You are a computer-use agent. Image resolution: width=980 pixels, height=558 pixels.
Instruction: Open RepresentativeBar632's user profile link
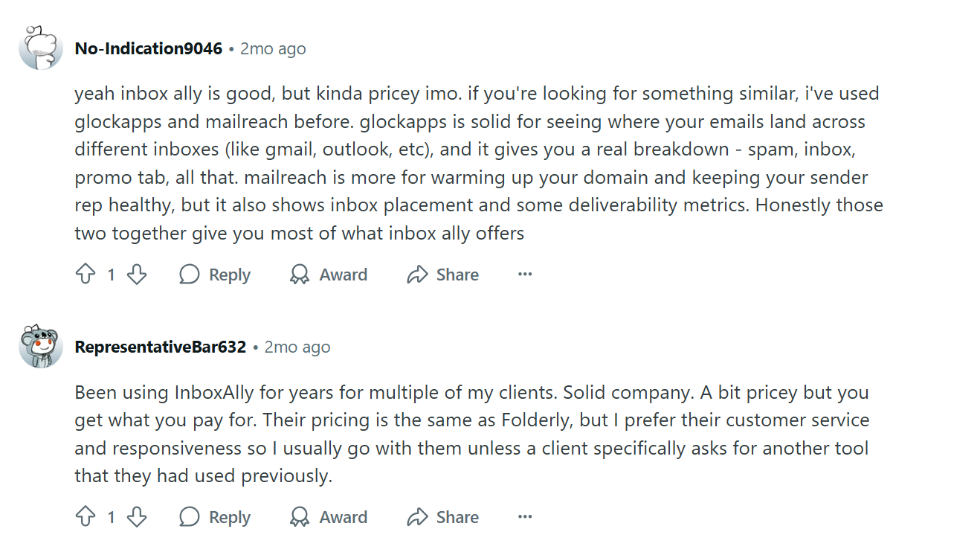tap(161, 347)
